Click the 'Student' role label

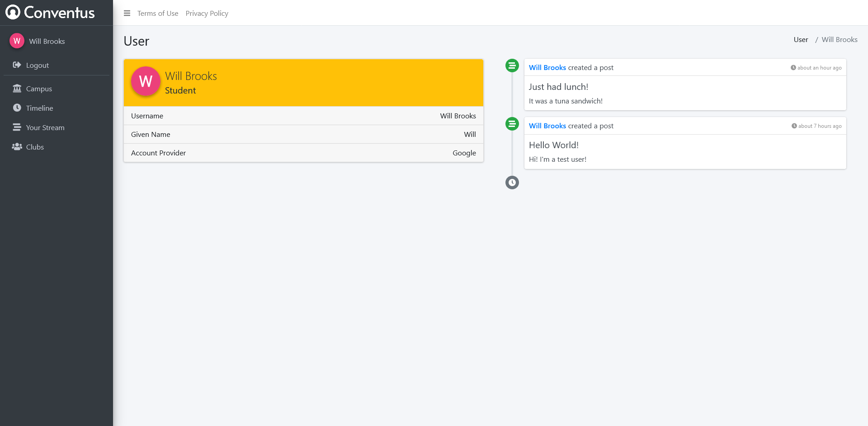point(180,90)
